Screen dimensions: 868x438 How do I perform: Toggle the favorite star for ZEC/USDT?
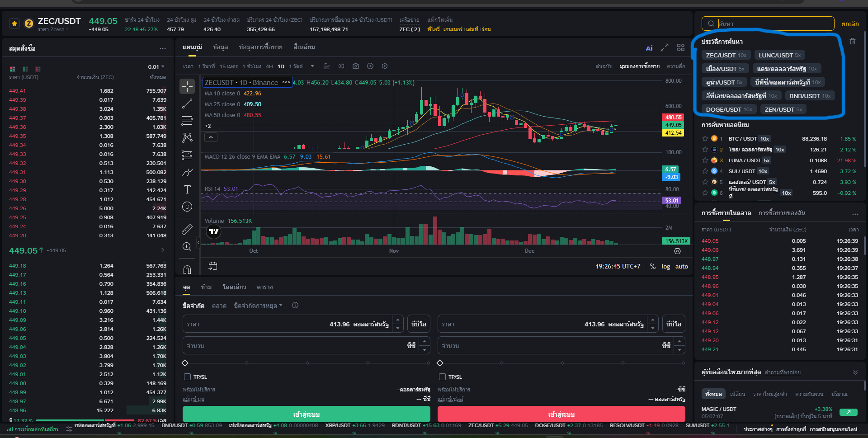pyautogui.click(x=14, y=24)
